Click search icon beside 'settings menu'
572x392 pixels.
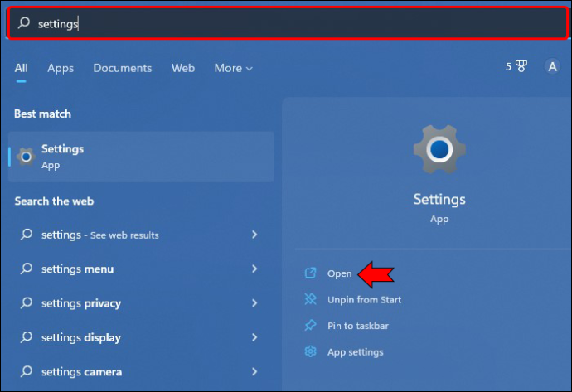[27, 269]
